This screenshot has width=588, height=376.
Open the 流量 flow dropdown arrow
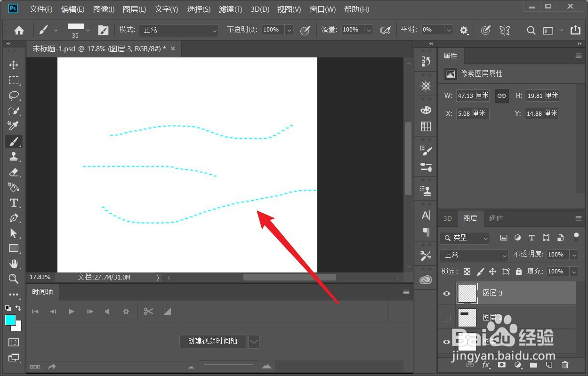pyautogui.click(x=369, y=30)
